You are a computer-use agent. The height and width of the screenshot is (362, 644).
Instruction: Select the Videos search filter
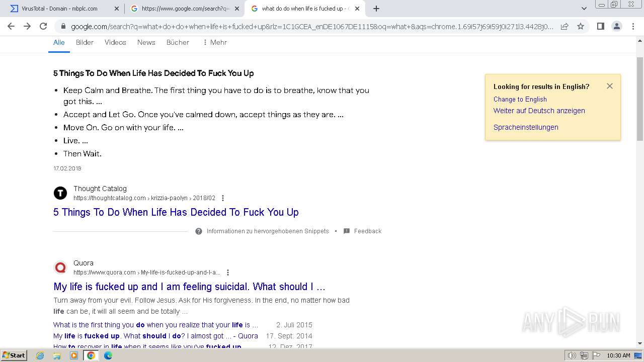coord(115,42)
